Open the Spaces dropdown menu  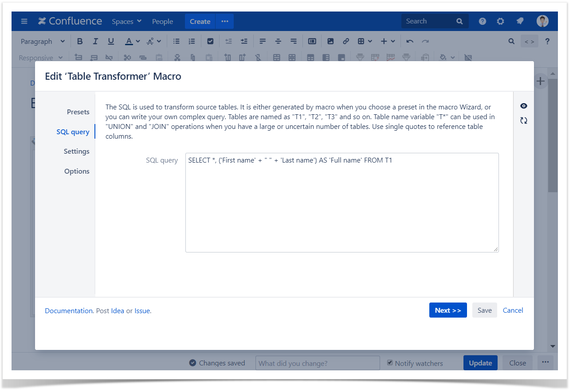[126, 21]
